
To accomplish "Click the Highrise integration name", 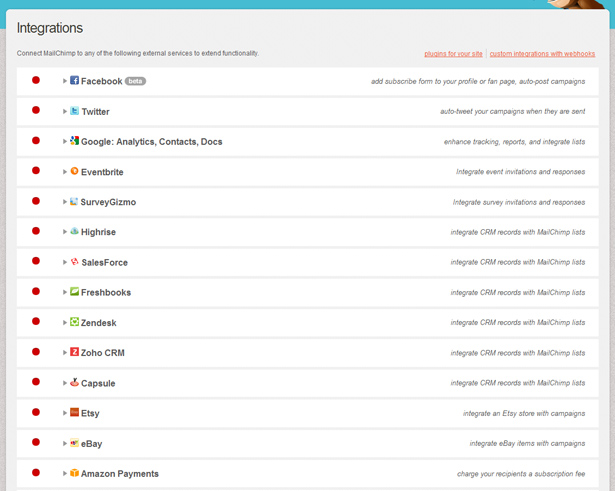I will pos(98,232).
